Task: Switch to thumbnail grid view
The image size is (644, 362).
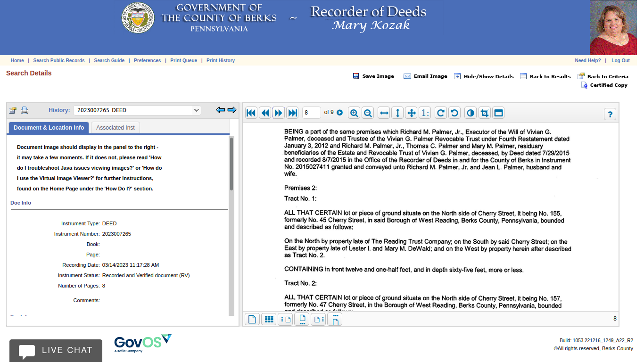Action: pyautogui.click(x=269, y=319)
